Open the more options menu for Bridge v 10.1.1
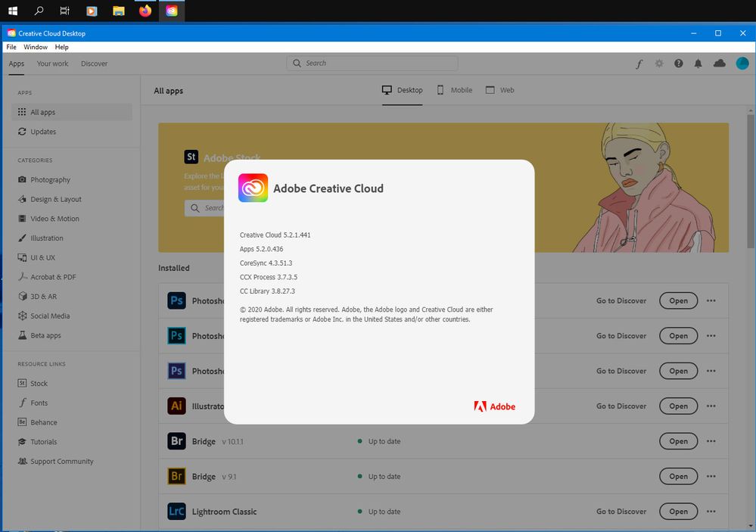Screen dimensions: 756x532 711,441
